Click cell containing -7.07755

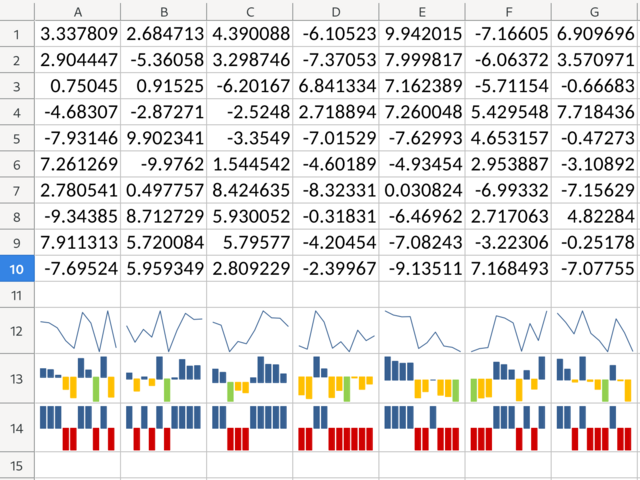[594, 269]
